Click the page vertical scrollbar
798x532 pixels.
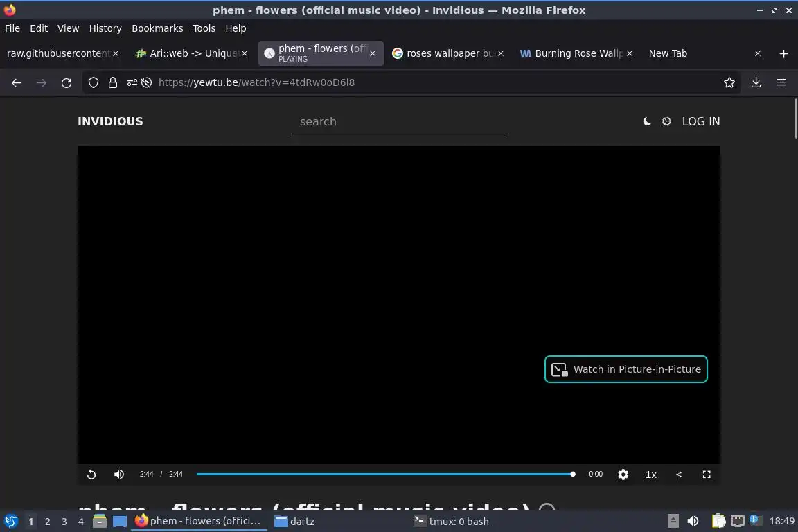tap(795, 118)
